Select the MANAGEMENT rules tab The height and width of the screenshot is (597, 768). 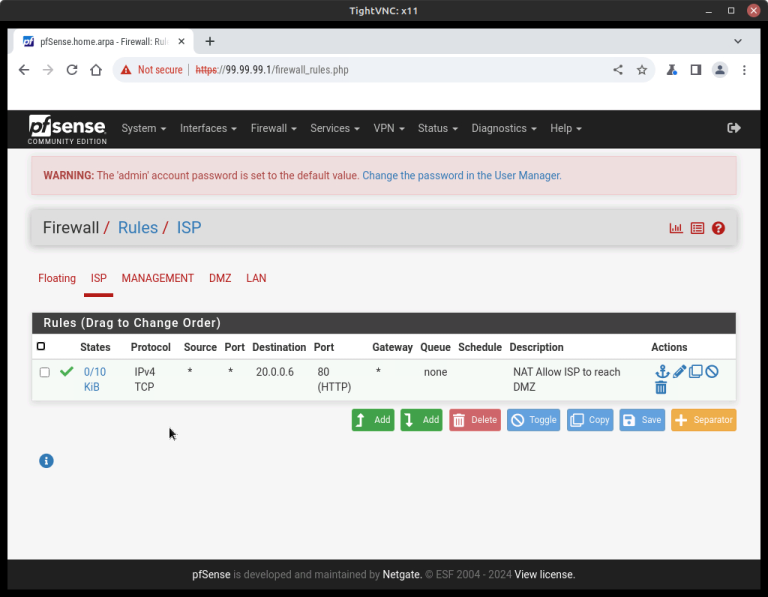(x=158, y=278)
